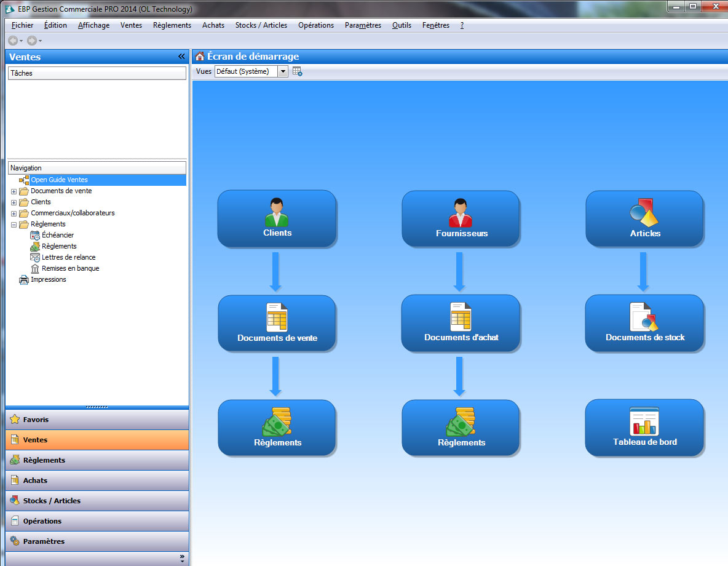Expand the Commerciaux/collaborateurs tree node
The height and width of the screenshot is (566, 728).
14,213
